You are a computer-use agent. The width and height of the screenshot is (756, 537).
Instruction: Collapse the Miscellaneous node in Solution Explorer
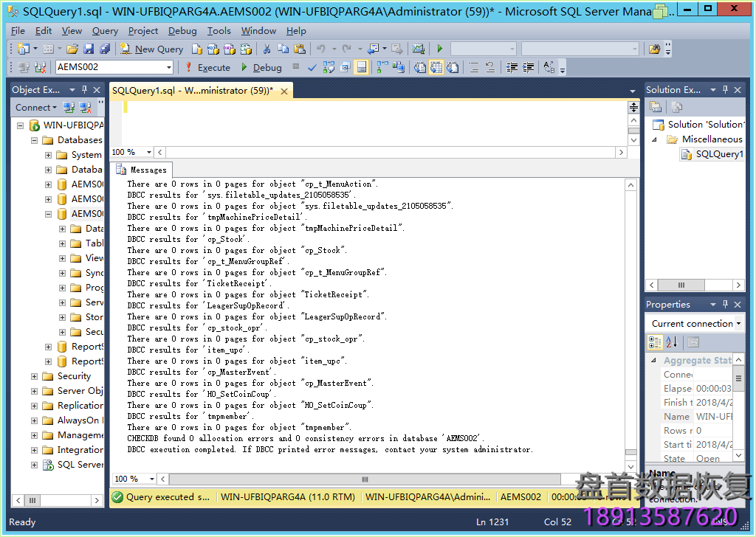[x=654, y=139]
